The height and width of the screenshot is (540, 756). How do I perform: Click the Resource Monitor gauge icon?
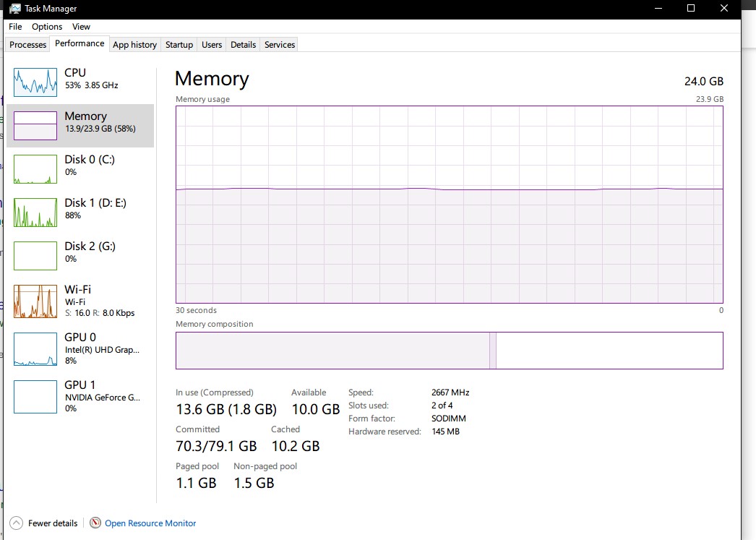[x=95, y=523]
